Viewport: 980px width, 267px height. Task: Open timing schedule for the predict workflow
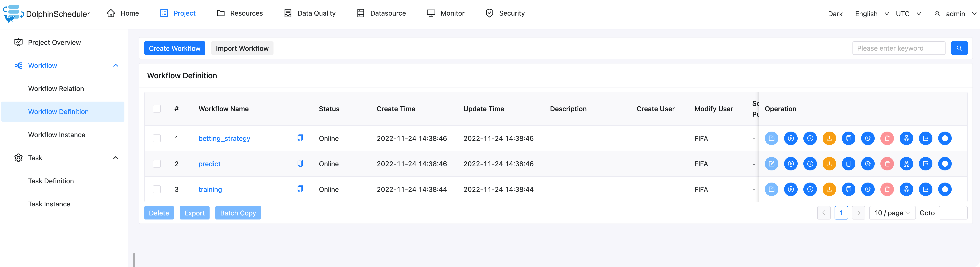(810, 164)
